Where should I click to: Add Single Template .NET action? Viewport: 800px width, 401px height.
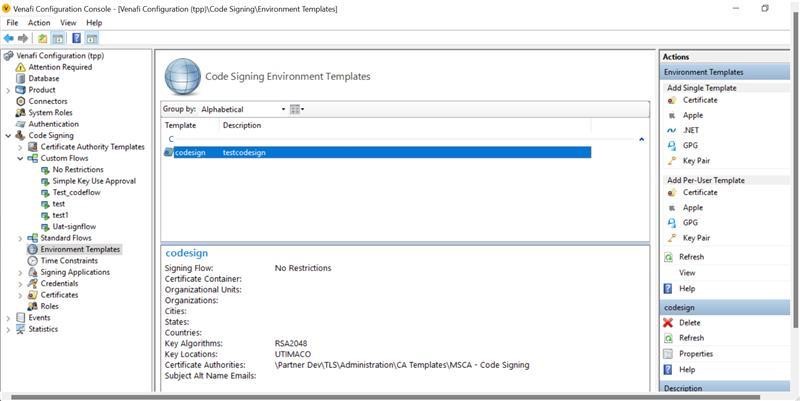pyautogui.click(x=691, y=131)
